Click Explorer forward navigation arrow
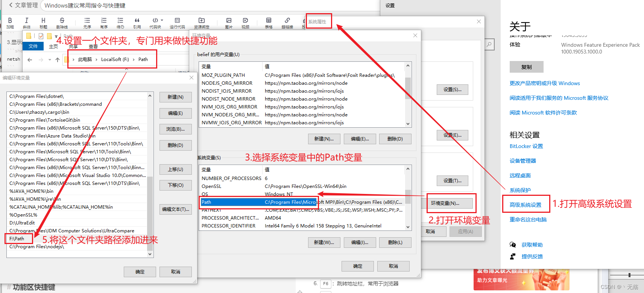 pos(41,60)
